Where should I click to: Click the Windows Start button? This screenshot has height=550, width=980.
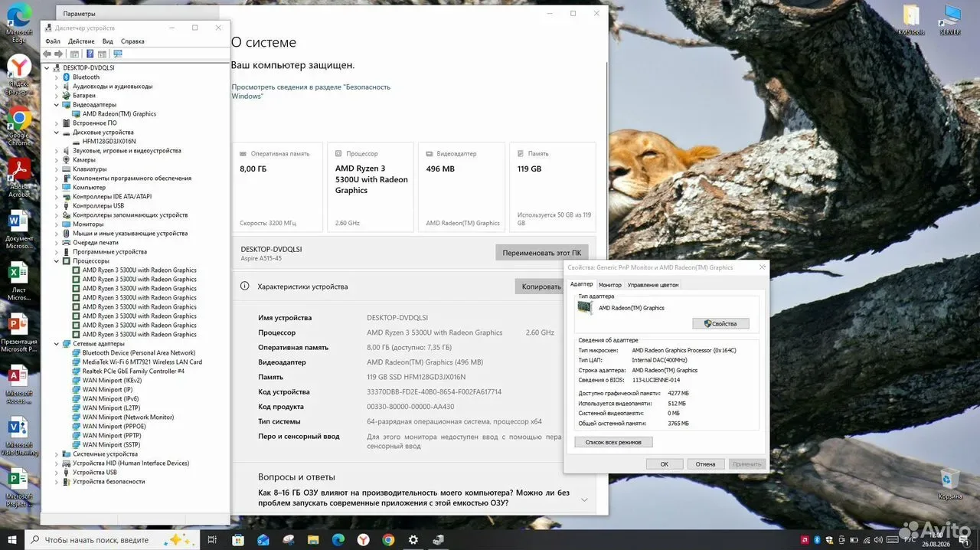[11, 539]
